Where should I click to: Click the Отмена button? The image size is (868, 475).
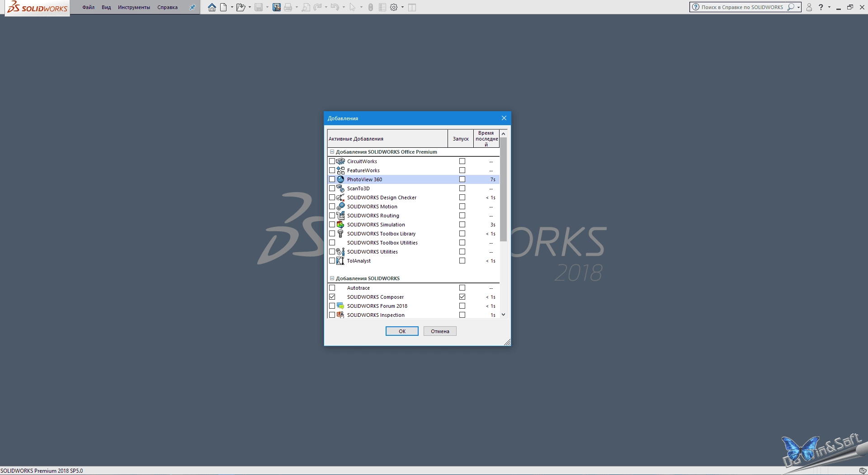pos(440,331)
